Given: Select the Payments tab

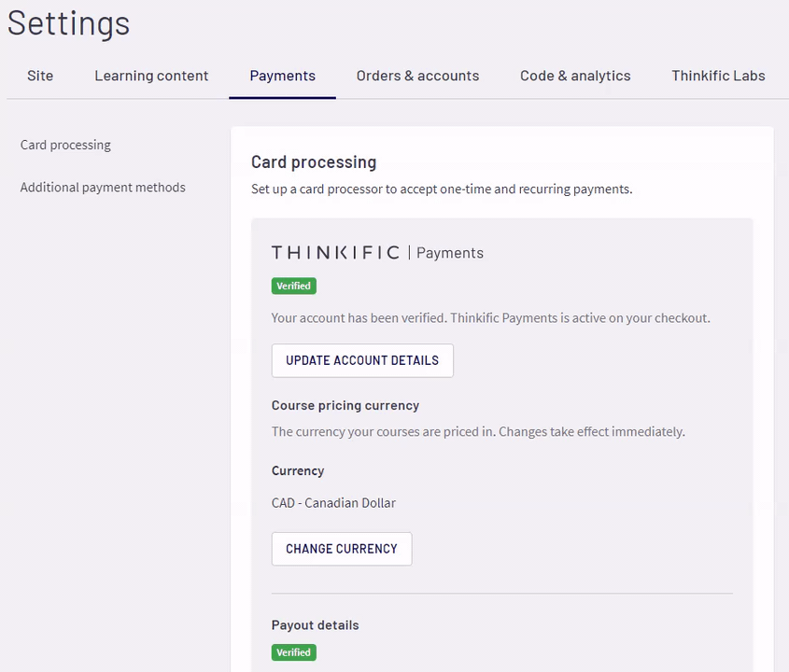Looking at the screenshot, I should 282,76.
